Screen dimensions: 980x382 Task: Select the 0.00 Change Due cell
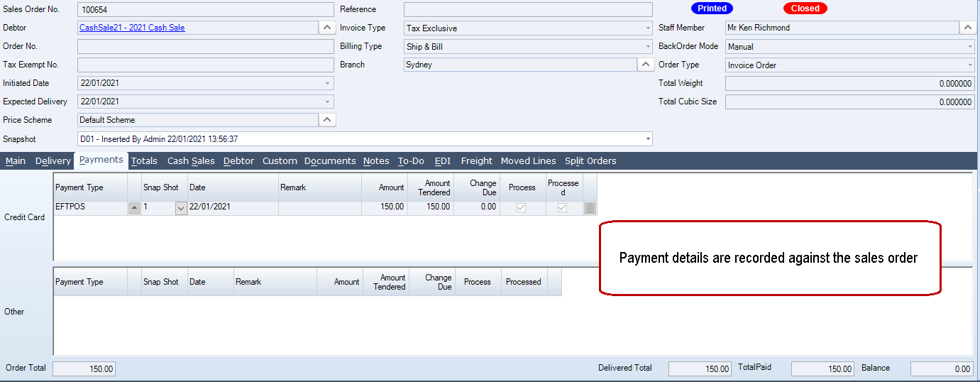point(477,208)
